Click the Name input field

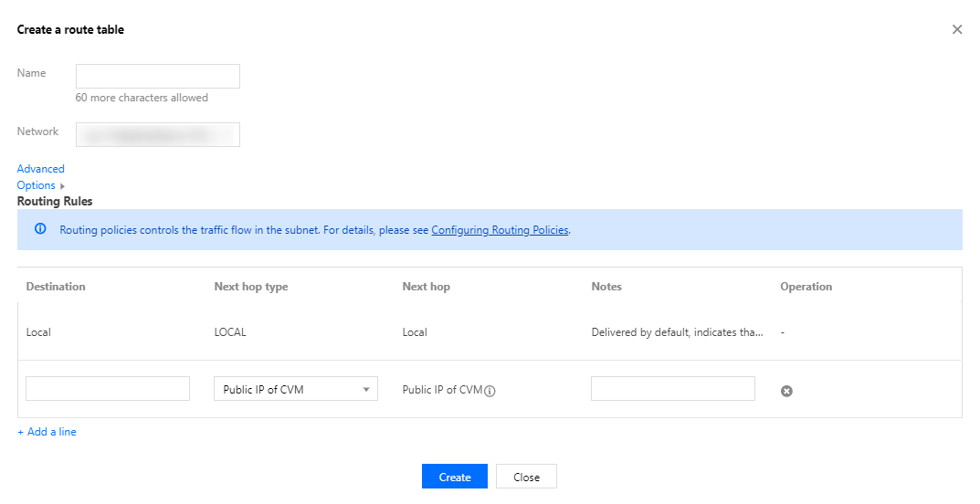(157, 76)
